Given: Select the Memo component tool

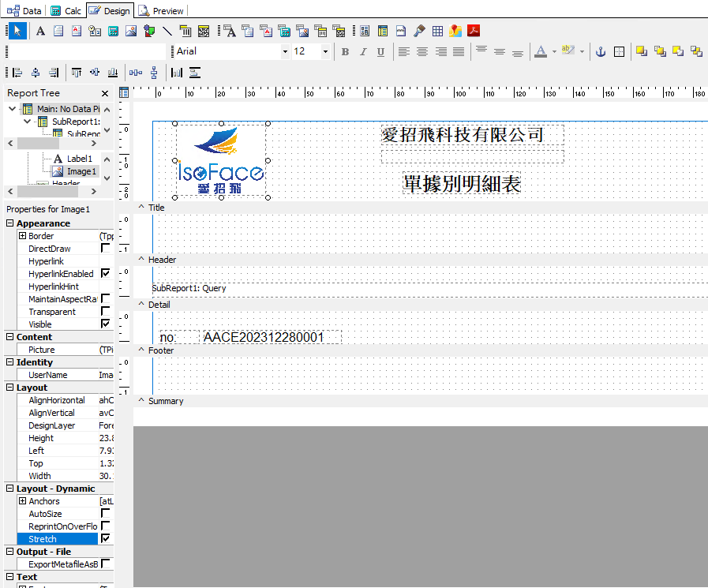Looking at the screenshot, I should [58, 31].
